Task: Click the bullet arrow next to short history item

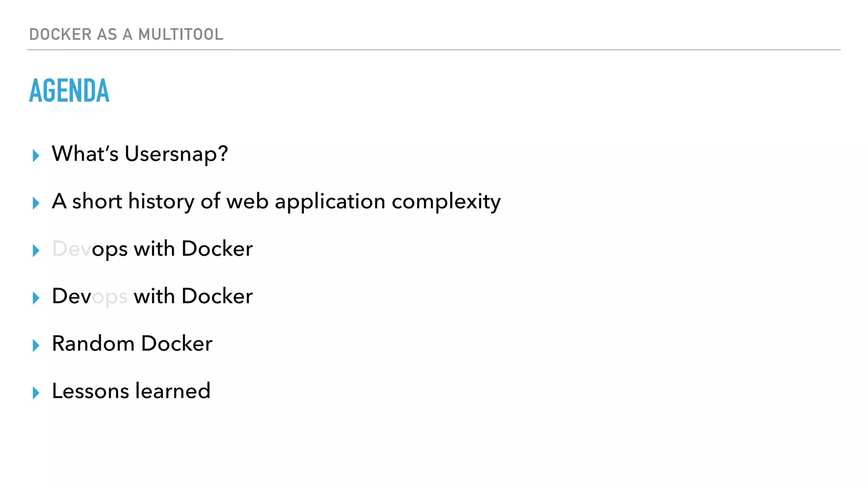Action: pyautogui.click(x=36, y=203)
